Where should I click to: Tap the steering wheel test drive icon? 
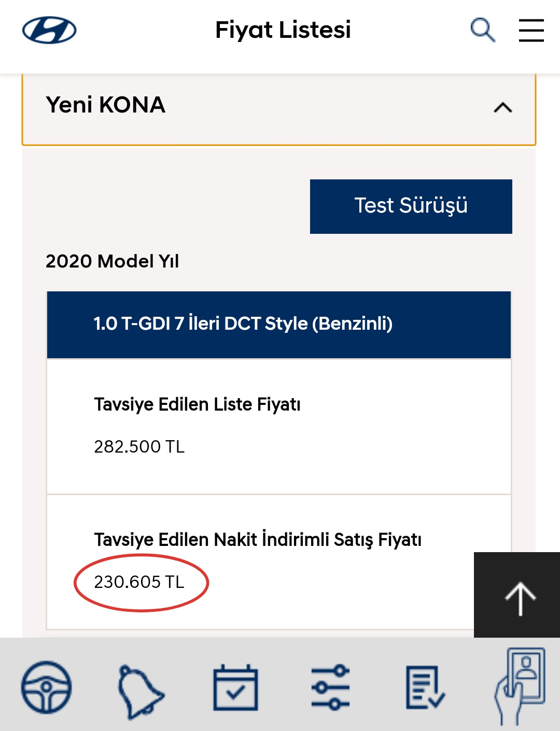tap(46, 687)
